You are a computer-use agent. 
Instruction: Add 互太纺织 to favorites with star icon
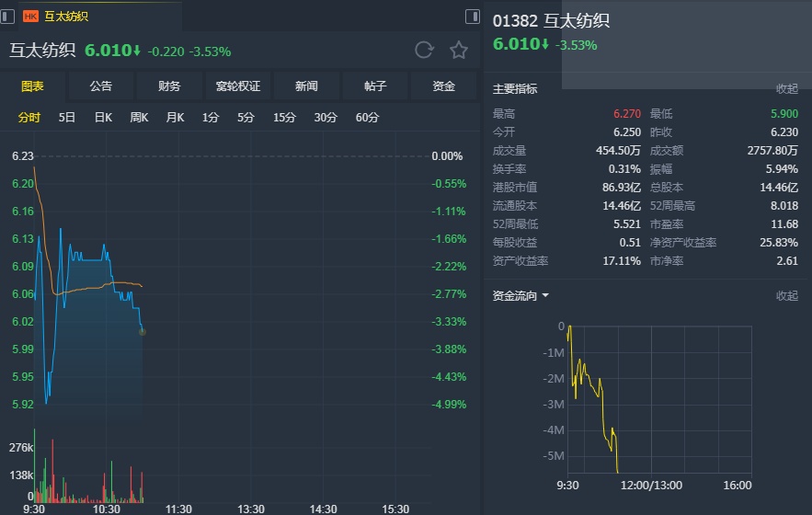coord(458,51)
